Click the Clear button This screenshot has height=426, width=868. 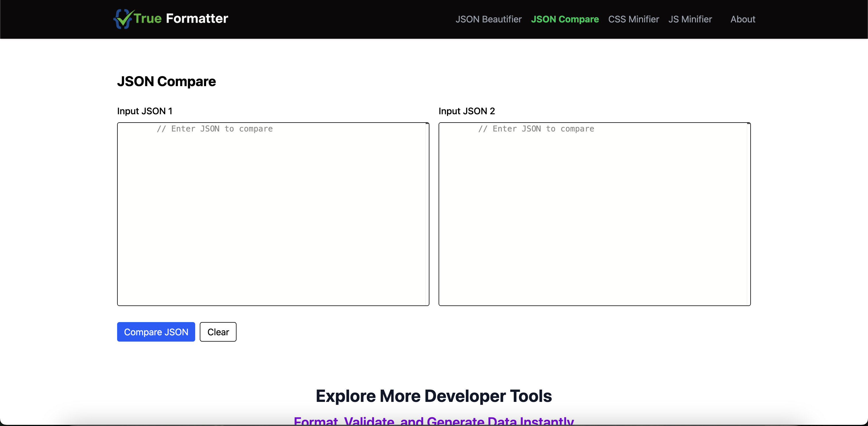[x=218, y=332]
